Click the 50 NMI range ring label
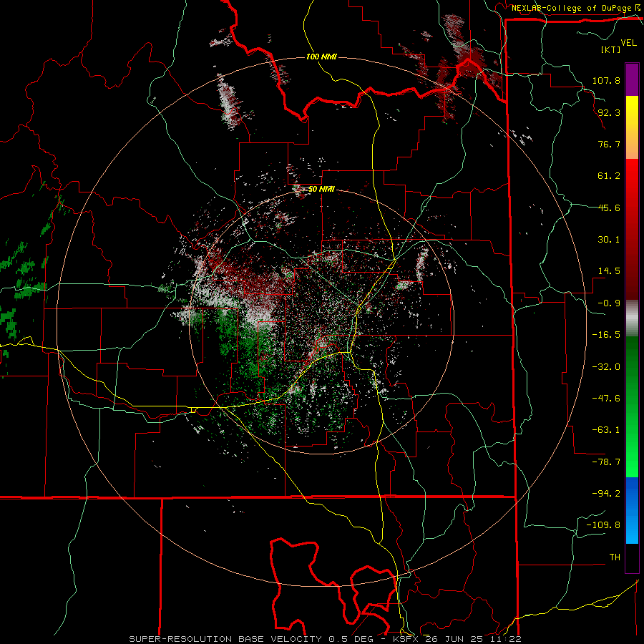 click(x=321, y=190)
